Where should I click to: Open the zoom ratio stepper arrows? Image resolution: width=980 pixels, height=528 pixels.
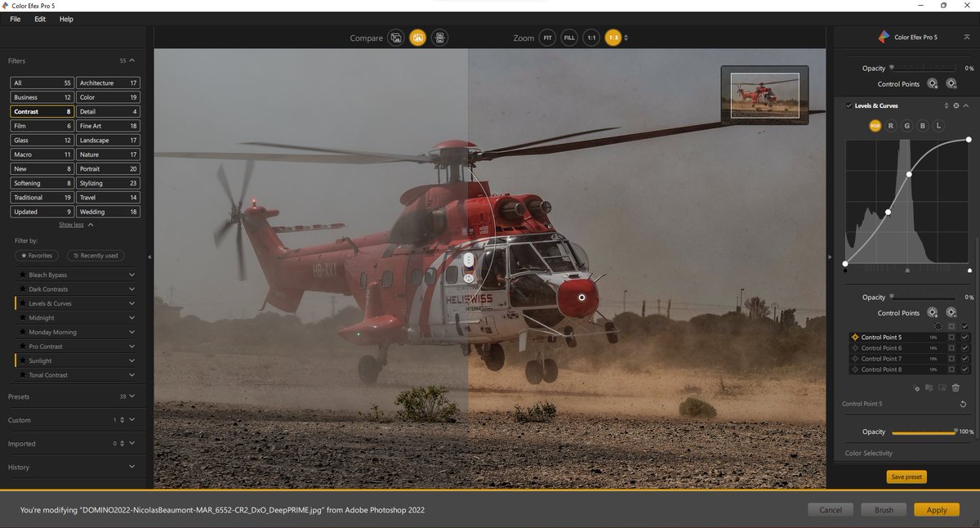[626, 38]
